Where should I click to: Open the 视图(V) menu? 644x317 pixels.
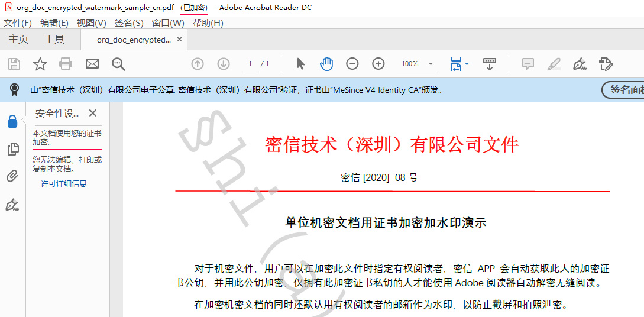pos(91,23)
